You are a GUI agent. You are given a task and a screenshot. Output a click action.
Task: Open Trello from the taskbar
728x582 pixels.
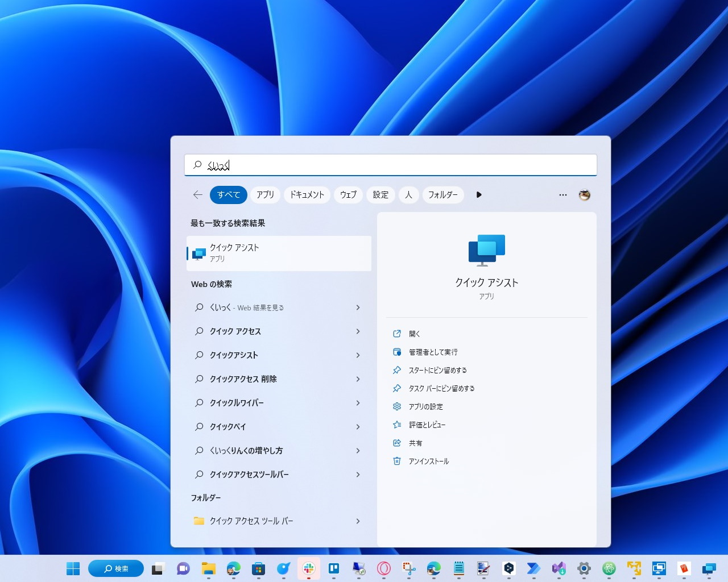point(334,568)
